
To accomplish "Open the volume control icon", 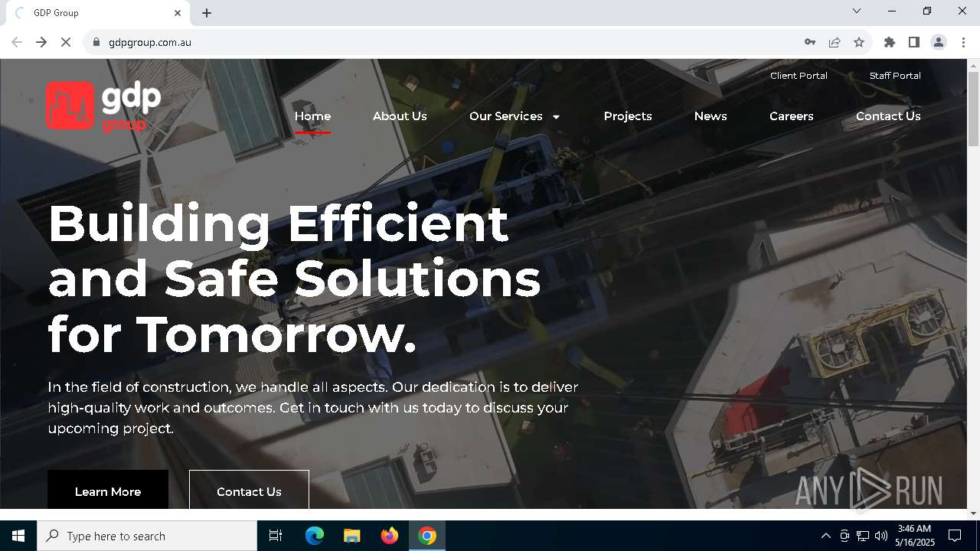I will click(881, 536).
